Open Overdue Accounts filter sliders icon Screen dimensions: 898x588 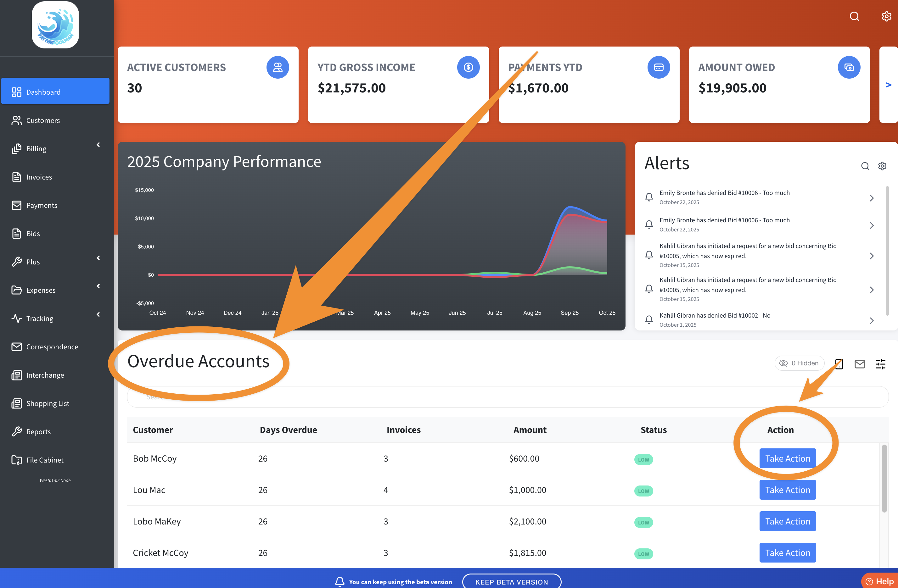click(x=881, y=364)
